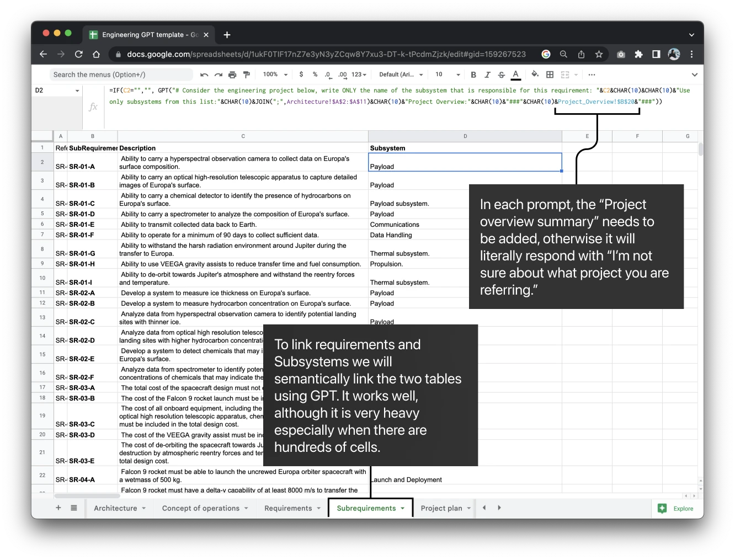Click the print icon
This screenshot has width=735, height=560.
[x=232, y=74]
